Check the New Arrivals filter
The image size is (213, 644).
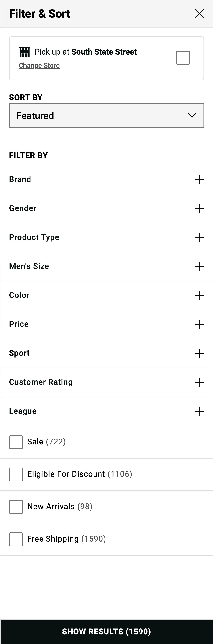tap(16, 507)
